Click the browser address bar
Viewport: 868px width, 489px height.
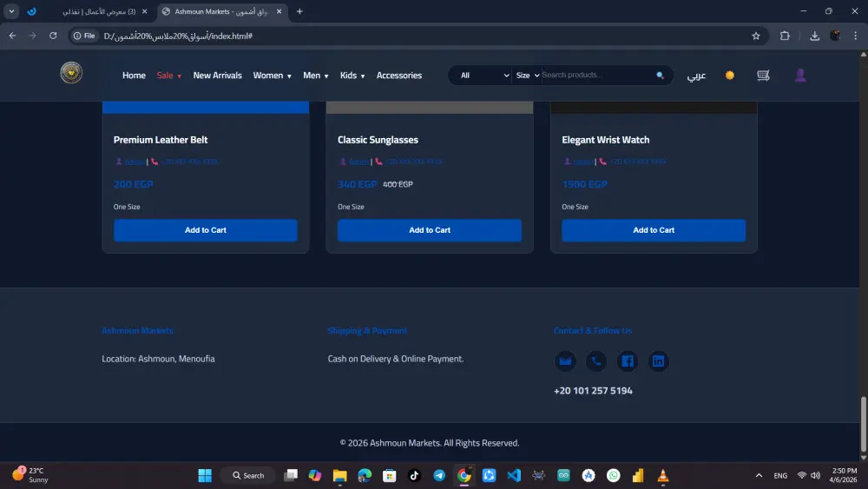pyautogui.click(x=421, y=36)
